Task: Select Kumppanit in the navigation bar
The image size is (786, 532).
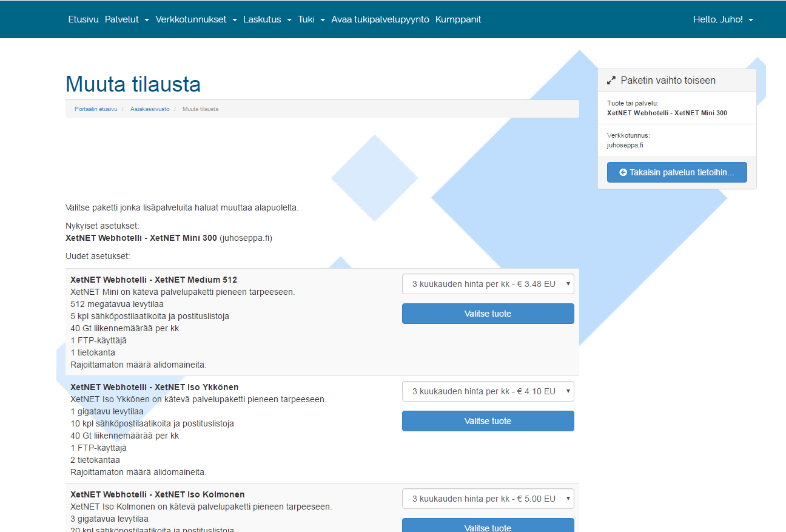Action: (458, 19)
